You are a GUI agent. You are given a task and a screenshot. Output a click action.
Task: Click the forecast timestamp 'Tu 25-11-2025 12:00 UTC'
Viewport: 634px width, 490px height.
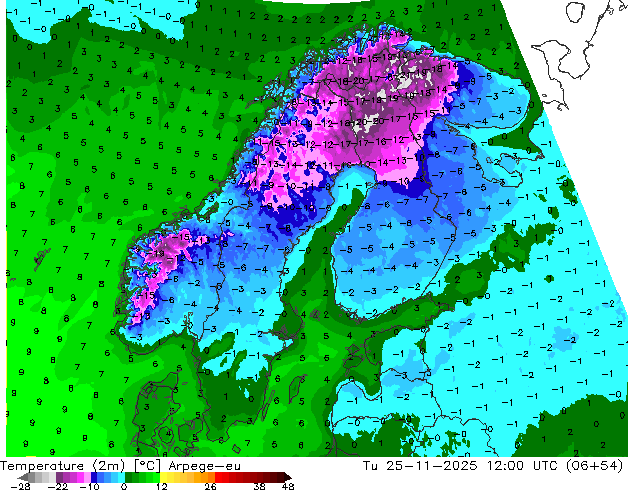click(x=461, y=466)
